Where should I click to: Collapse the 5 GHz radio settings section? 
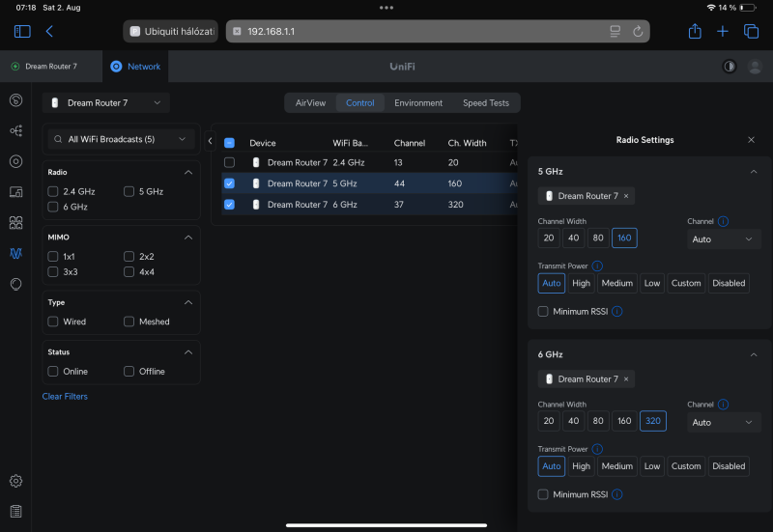tap(754, 172)
